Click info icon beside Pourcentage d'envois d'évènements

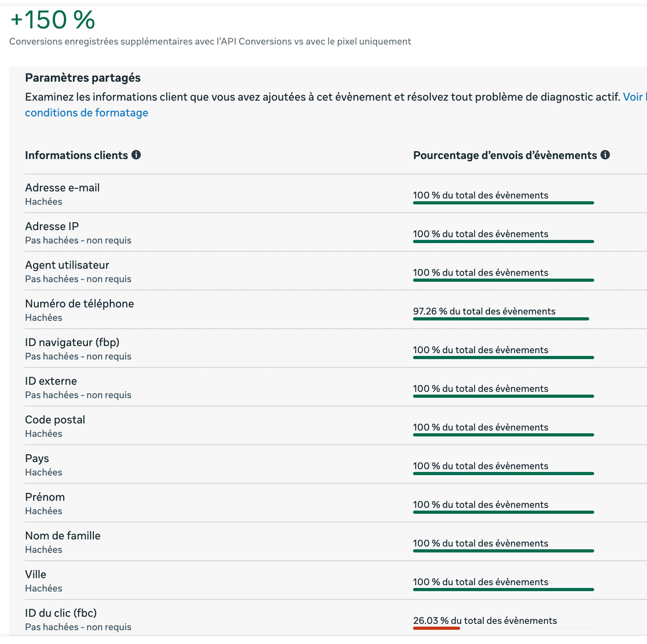click(605, 155)
